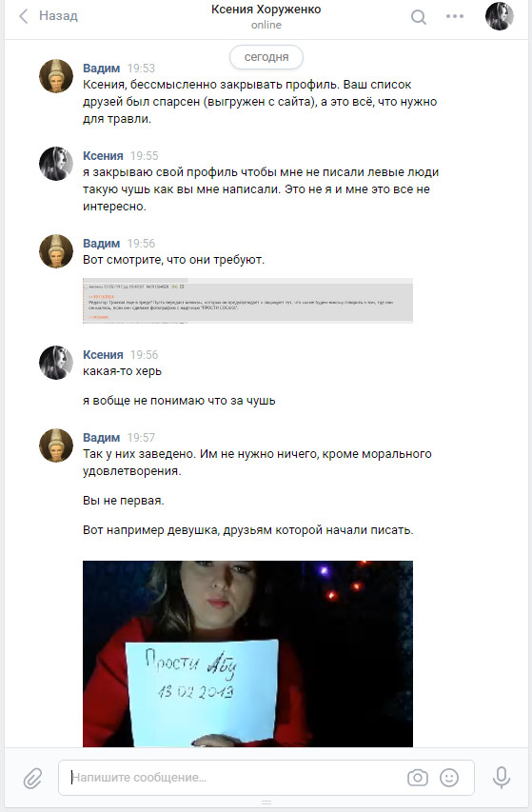532x812 pixels.
Task: Open the attached forum text screenshot image
Action: (247, 301)
